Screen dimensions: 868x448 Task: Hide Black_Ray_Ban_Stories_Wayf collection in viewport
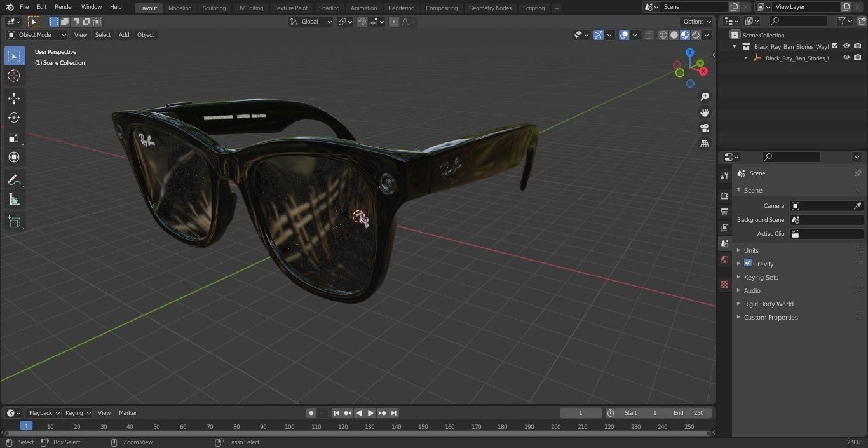pyautogui.click(x=846, y=46)
